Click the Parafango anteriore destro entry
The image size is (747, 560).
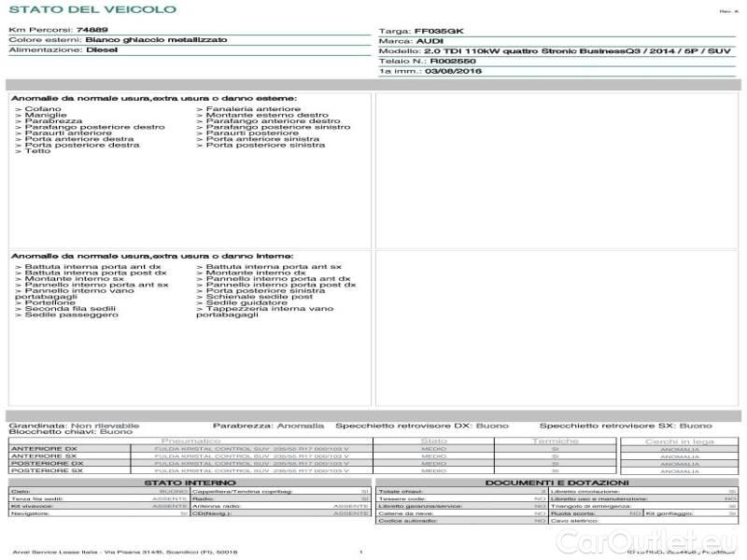click(x=269, y=121)
